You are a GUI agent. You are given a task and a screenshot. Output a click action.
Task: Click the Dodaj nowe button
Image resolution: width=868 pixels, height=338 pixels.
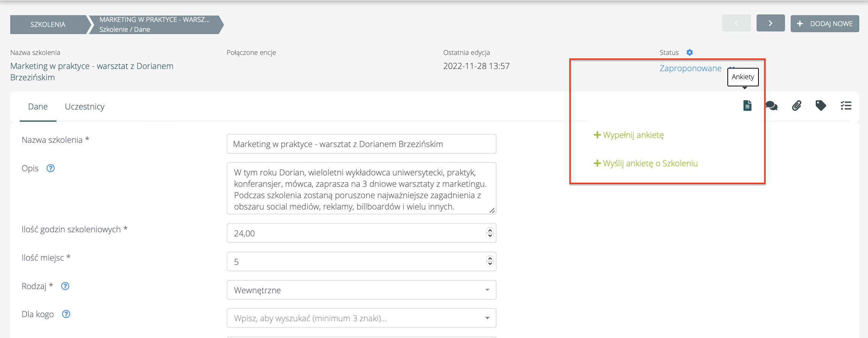[x=824, y=23]
